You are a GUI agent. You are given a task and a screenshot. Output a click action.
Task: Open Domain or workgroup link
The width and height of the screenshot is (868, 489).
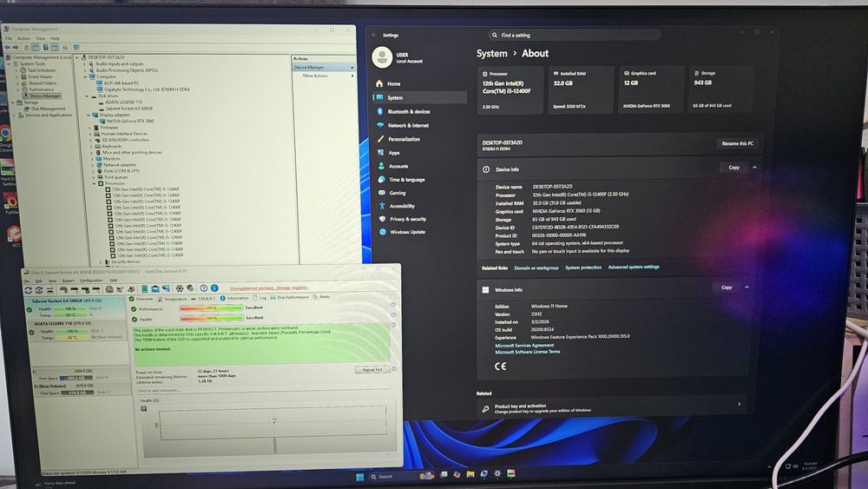[x=536, y=268]
